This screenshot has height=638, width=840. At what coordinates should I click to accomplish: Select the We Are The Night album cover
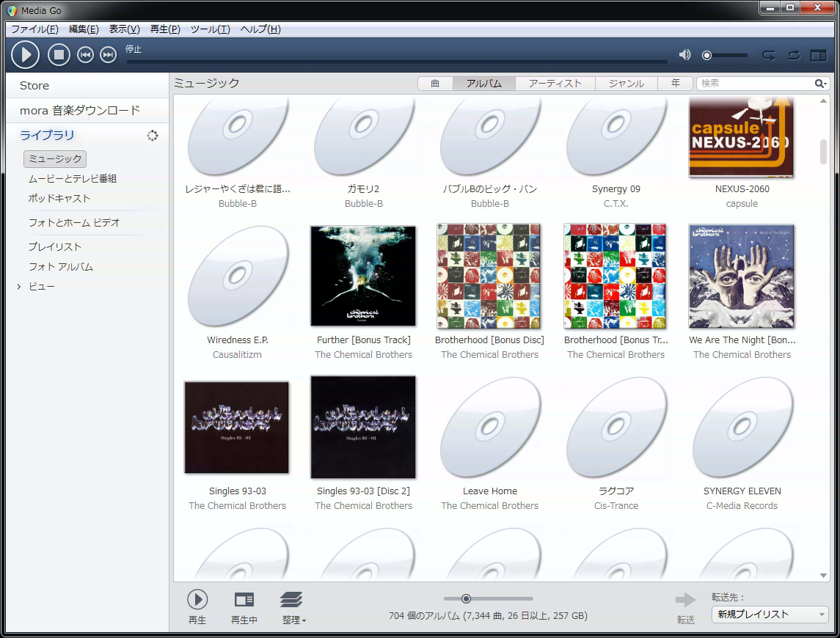(742, 276)
